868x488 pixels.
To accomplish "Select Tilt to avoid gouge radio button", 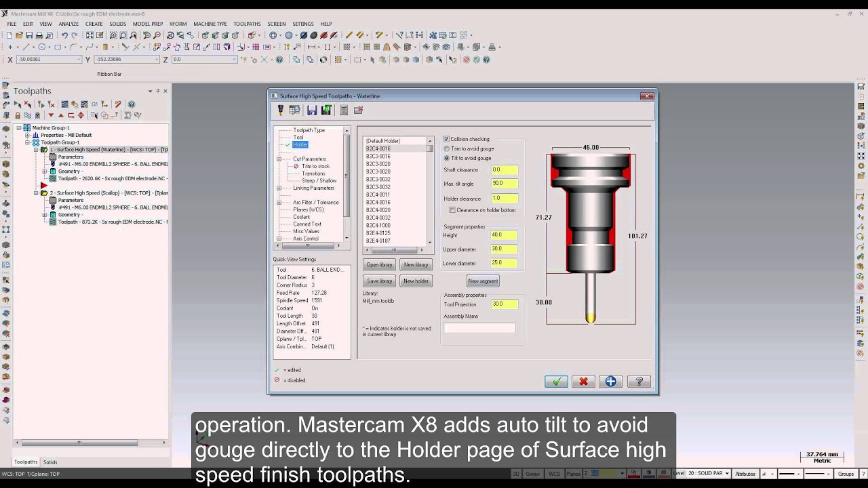I will click(446, 158).
